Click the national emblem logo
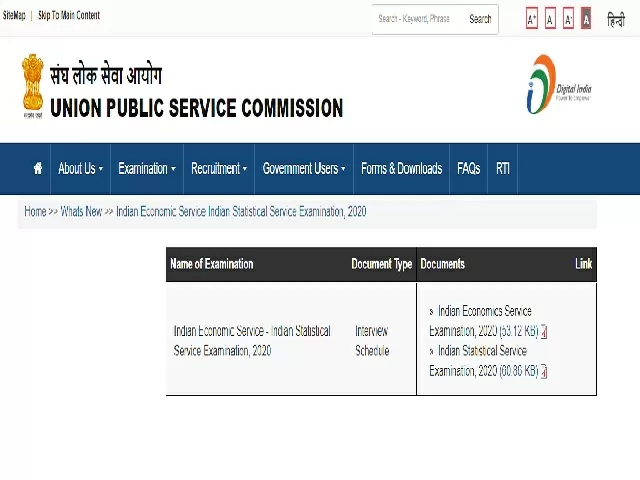640x480 pixels. click(x=33, y=86)
